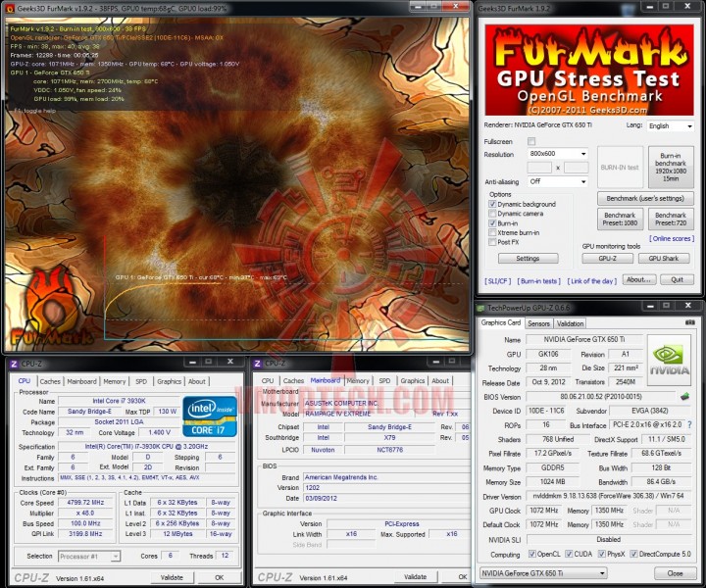706x588 pixels.
Task: Click the Benchmark Preset:1080 button
Action: [x=620, y=220]
